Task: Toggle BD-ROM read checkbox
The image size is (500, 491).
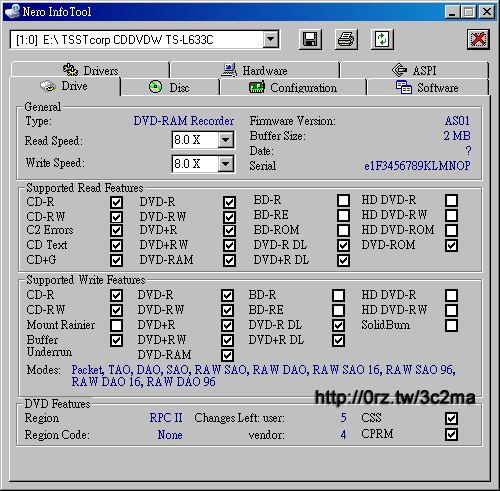Action: click(x=343, y=230)
